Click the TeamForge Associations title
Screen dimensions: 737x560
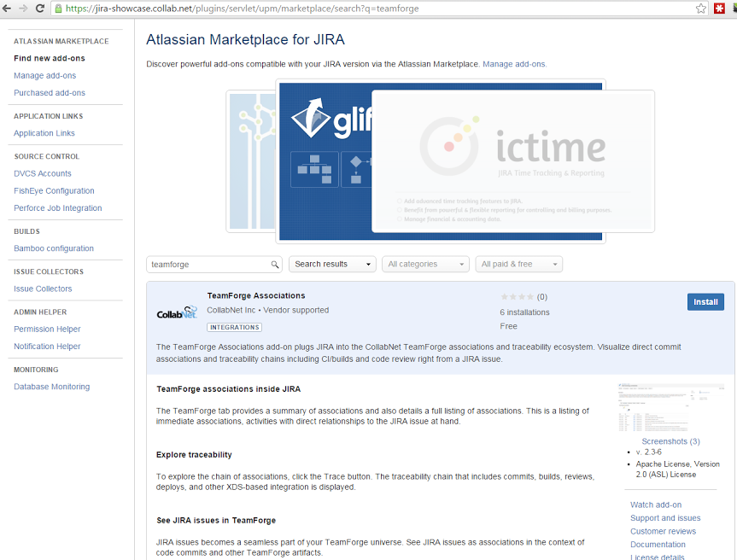[x=256, y=295]
